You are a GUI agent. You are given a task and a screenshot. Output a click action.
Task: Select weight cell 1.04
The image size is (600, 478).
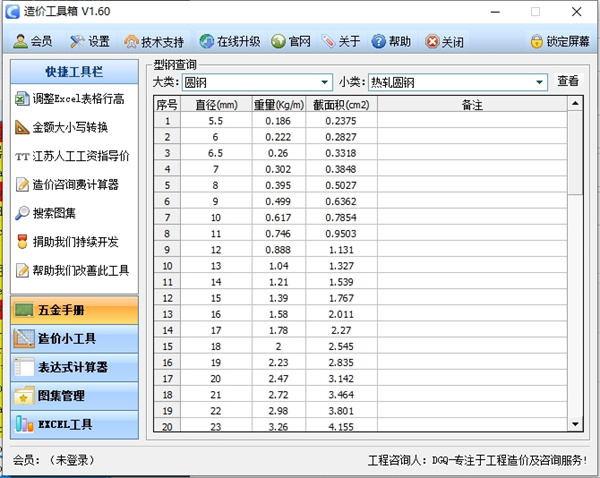tap(279, 266)
